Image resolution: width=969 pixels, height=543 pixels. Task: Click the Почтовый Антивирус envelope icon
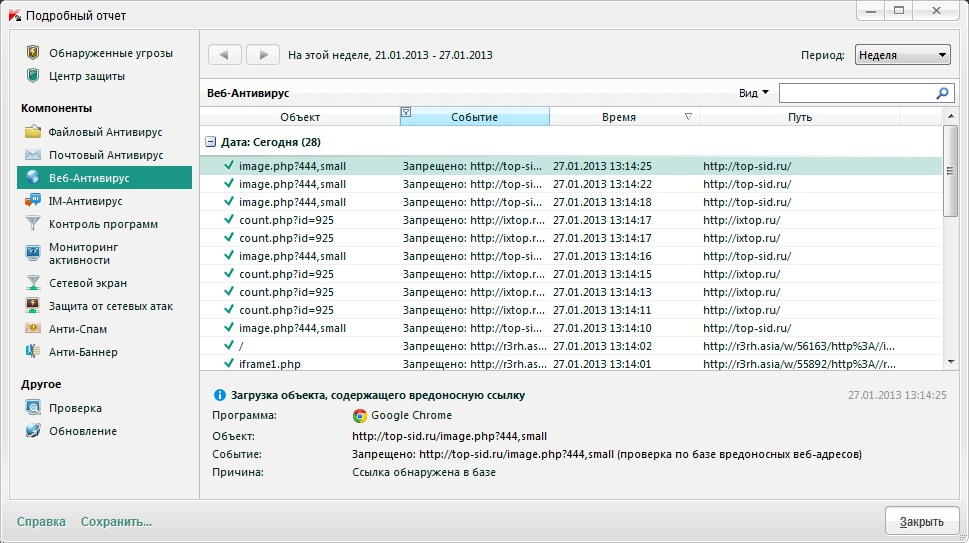33,155
